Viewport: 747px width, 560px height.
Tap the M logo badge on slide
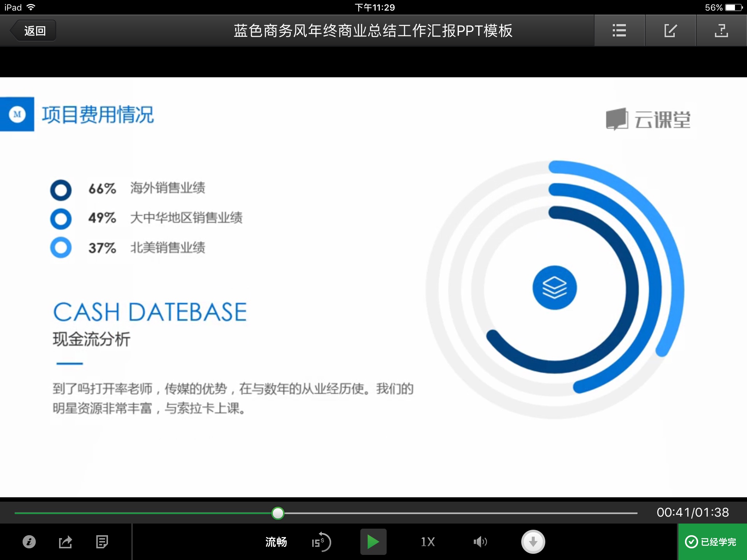[x=17, y=114]
